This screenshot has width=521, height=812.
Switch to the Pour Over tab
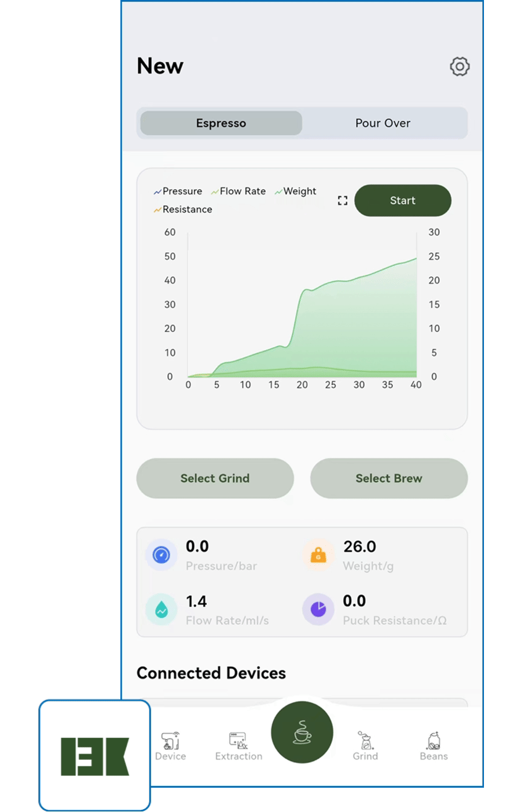pyautogui.click(x=383, y=123)
